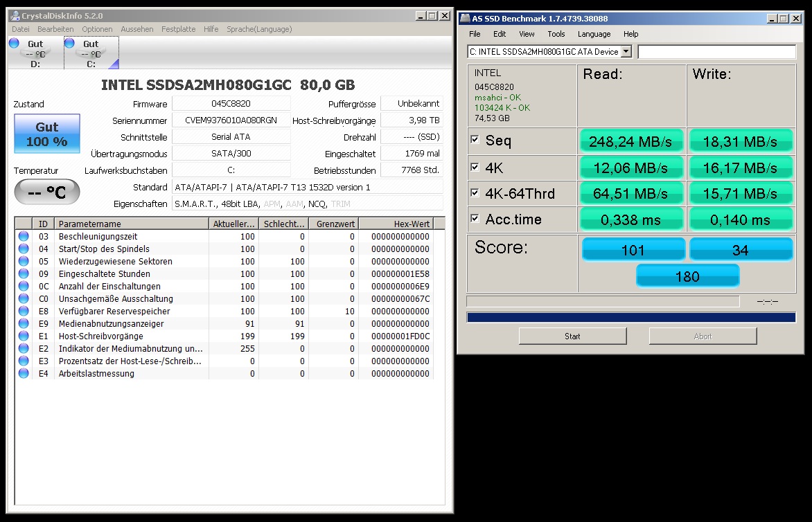
Task: Click the Seq read result 248,24 MB/s
Action: 630,141
